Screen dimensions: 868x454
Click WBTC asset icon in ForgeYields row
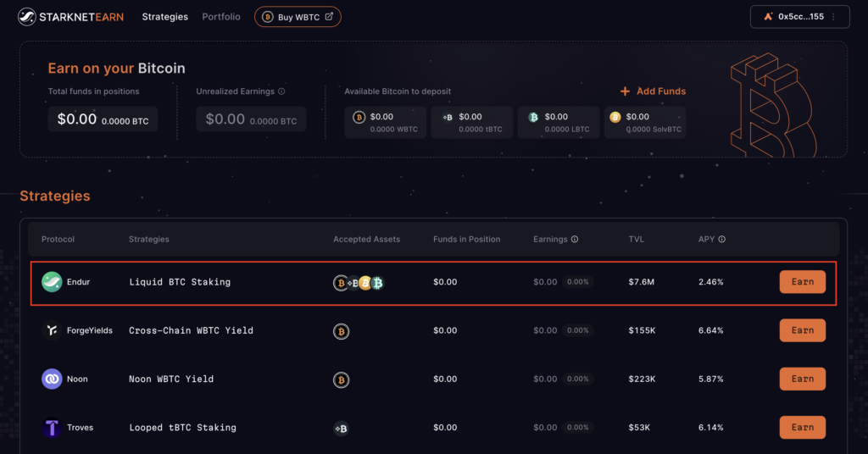(342, 331)
